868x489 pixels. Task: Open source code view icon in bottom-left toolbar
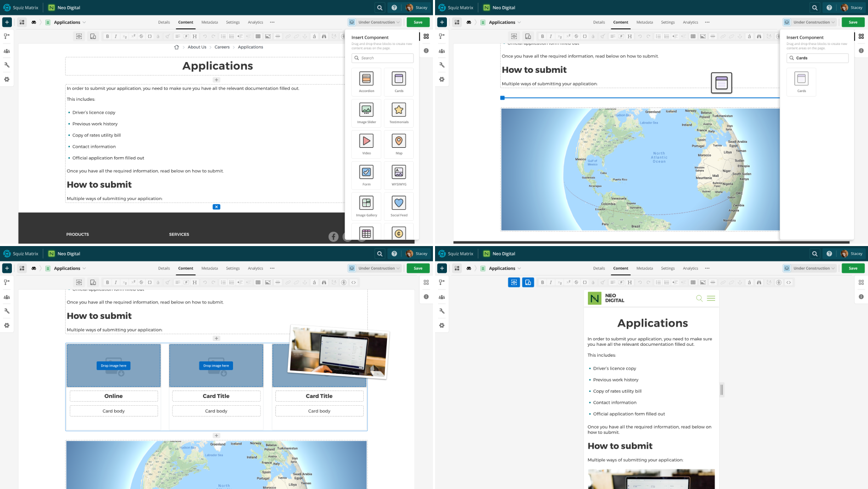click(353, 282)
